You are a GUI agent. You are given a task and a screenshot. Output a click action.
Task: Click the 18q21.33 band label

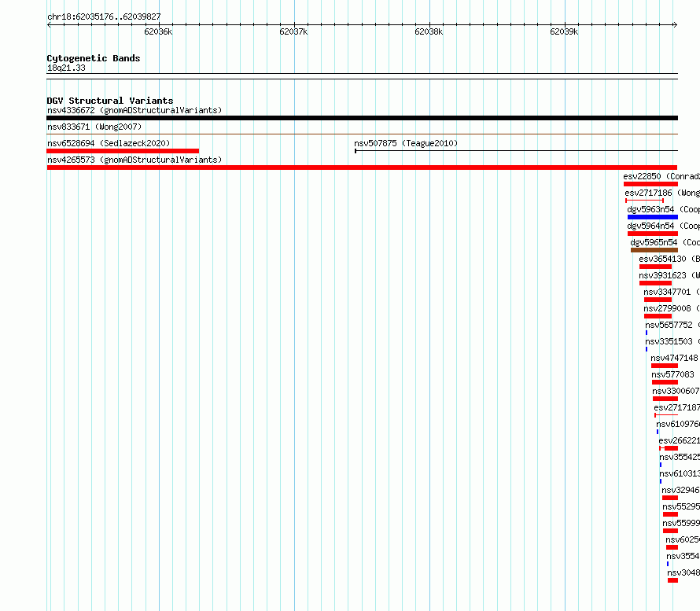[66, 68]
